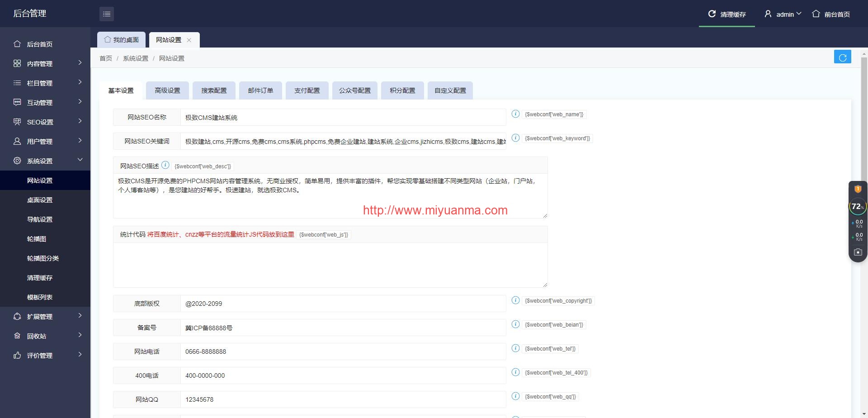Click the 后台首页 house icon in sidebar

(17, 44)
